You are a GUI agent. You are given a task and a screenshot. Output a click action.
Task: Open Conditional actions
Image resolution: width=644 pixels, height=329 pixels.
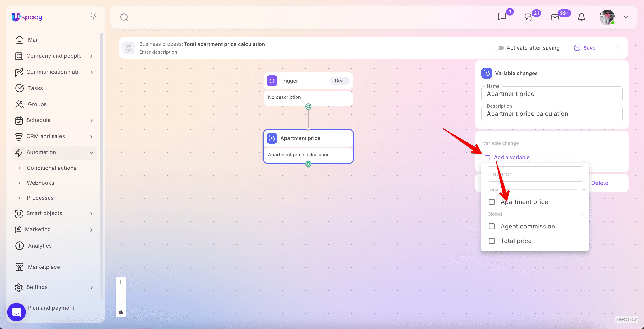click(52, 168)
